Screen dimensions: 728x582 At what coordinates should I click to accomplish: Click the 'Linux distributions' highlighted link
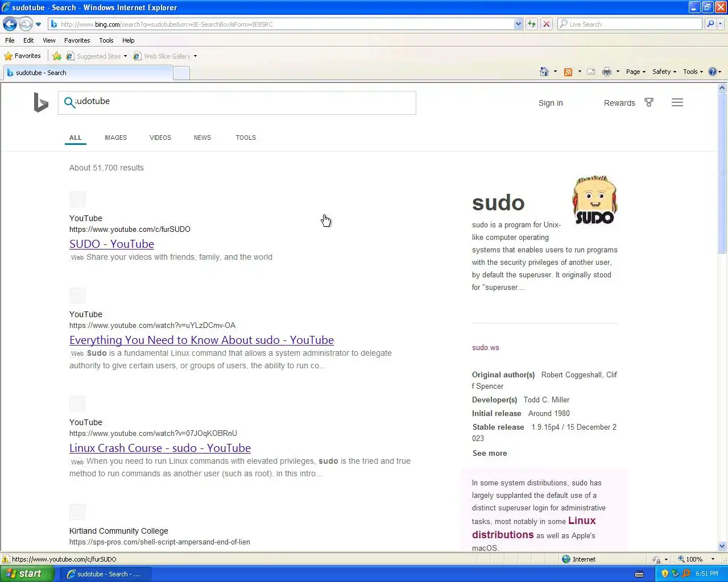(x=533, y=527)
